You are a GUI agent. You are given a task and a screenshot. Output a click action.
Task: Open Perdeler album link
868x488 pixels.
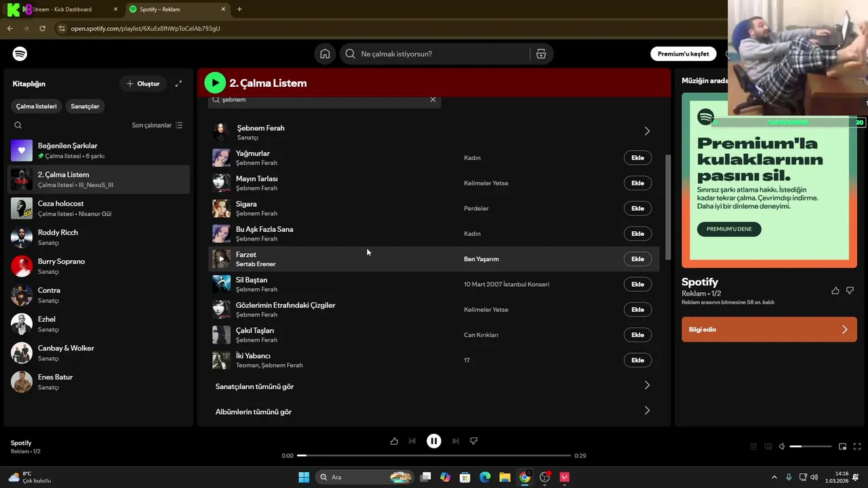point(476,208)
